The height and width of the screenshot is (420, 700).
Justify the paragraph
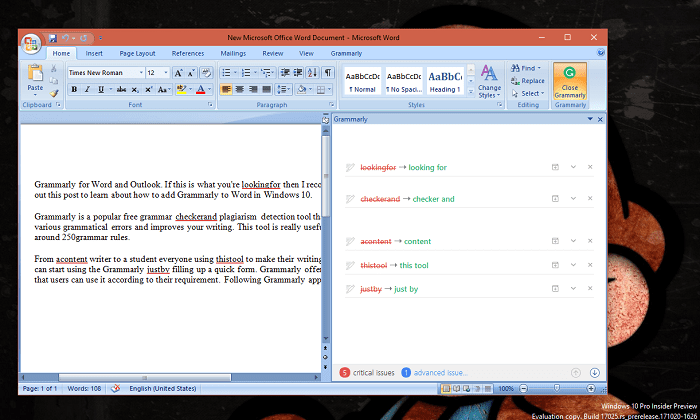[x=266, y=89]
